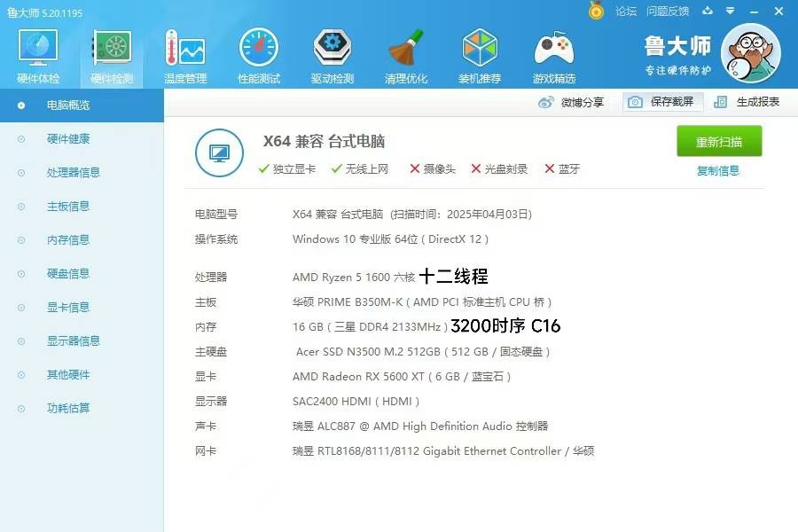Click the 蓝牙 unavailable indicator
This screenshot has height=532, width=798.
(562, 169)
